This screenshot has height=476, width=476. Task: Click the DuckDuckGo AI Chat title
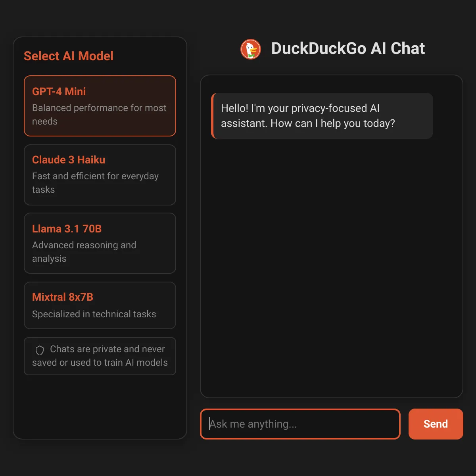(x=348, y=49)
